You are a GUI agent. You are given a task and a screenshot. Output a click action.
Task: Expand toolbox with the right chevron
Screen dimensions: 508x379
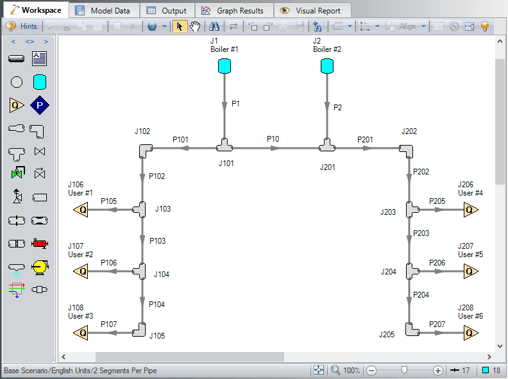click(46, 42)
